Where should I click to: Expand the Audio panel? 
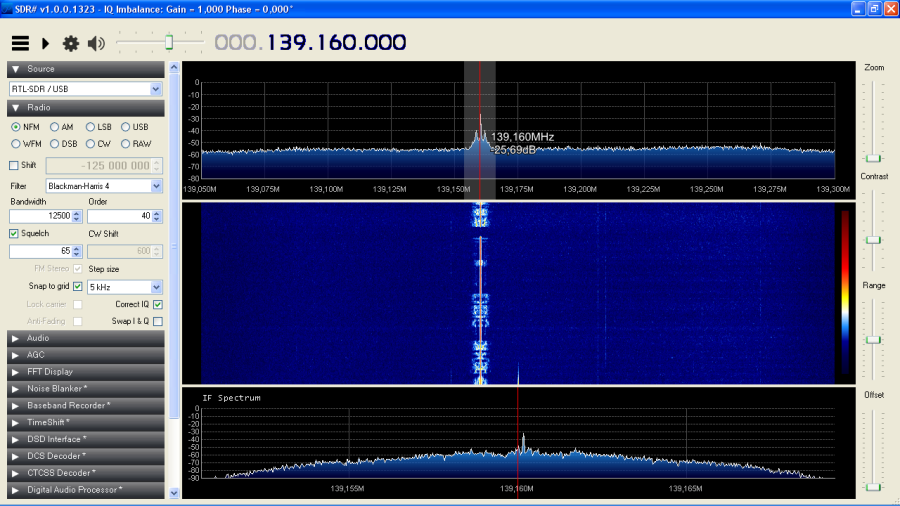(x=86, y=338)
